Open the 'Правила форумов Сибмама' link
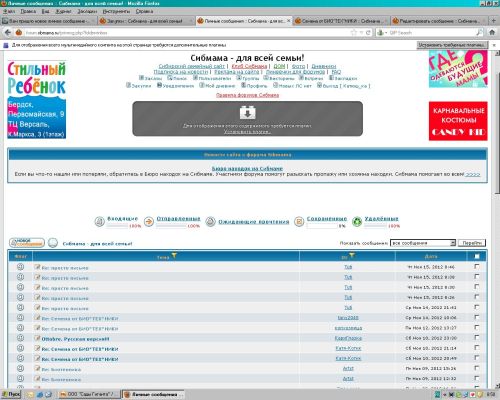 tap(247, 95)
